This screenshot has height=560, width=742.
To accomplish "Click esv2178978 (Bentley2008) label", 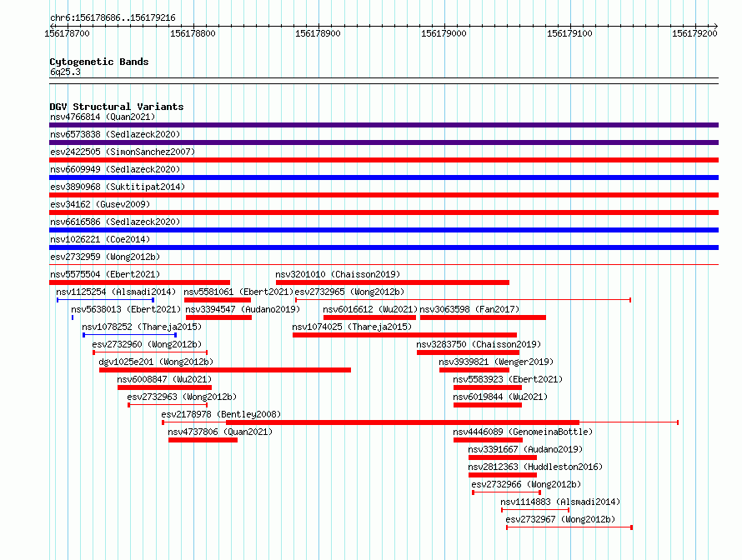I will [x=221, y=414].
